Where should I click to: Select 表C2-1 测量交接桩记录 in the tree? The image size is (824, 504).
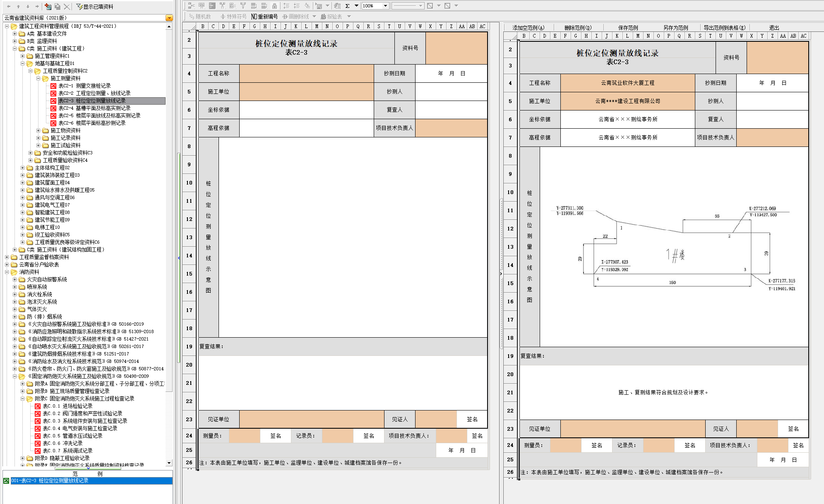coord(84,86)
